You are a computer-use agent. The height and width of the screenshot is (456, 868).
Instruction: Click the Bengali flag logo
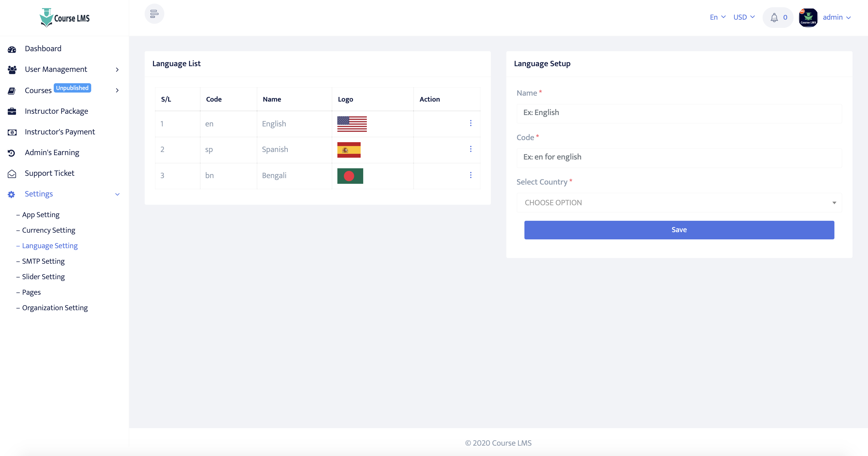350,176
